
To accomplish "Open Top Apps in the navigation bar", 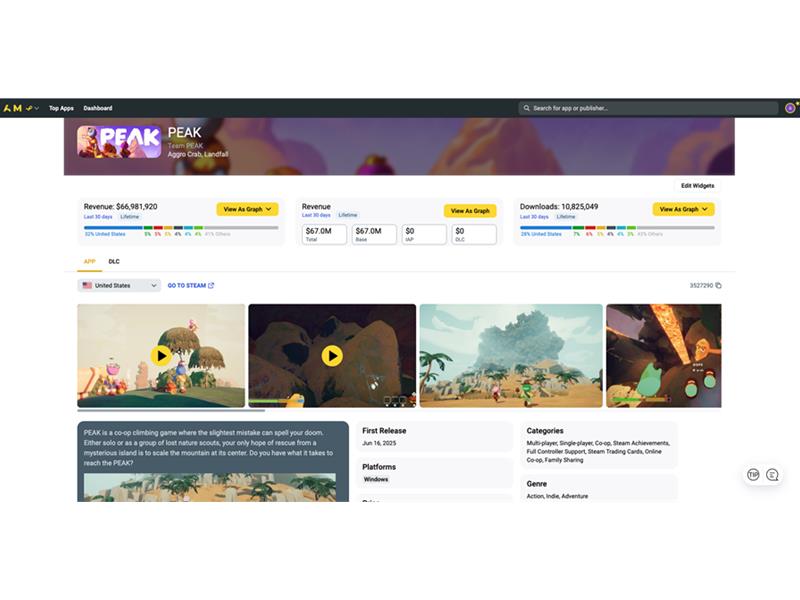I will pyautogui.click(x=61, y=108).
